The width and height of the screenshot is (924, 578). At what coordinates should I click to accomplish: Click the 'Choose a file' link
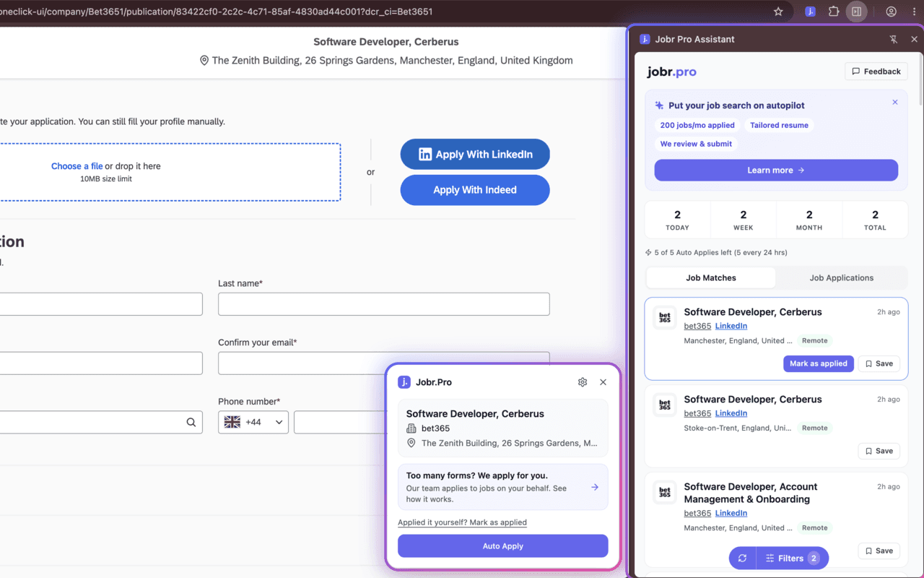point(77,166)
